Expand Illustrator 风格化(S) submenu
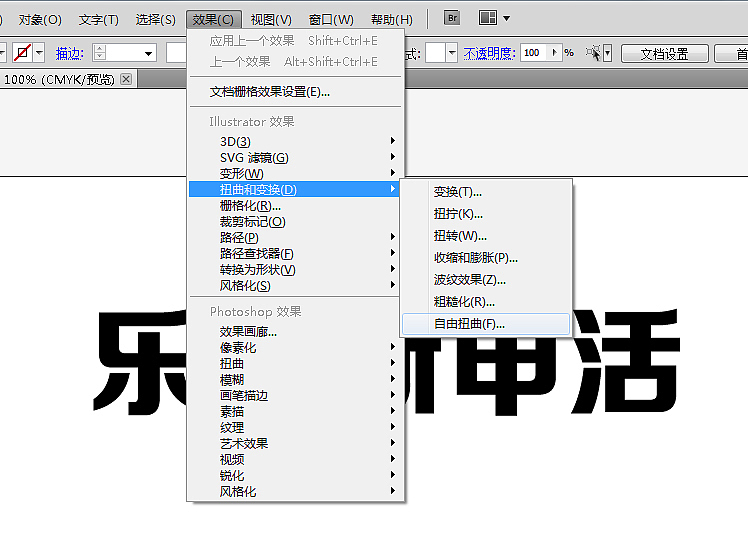748x550 pixels. tap(294, 286)
